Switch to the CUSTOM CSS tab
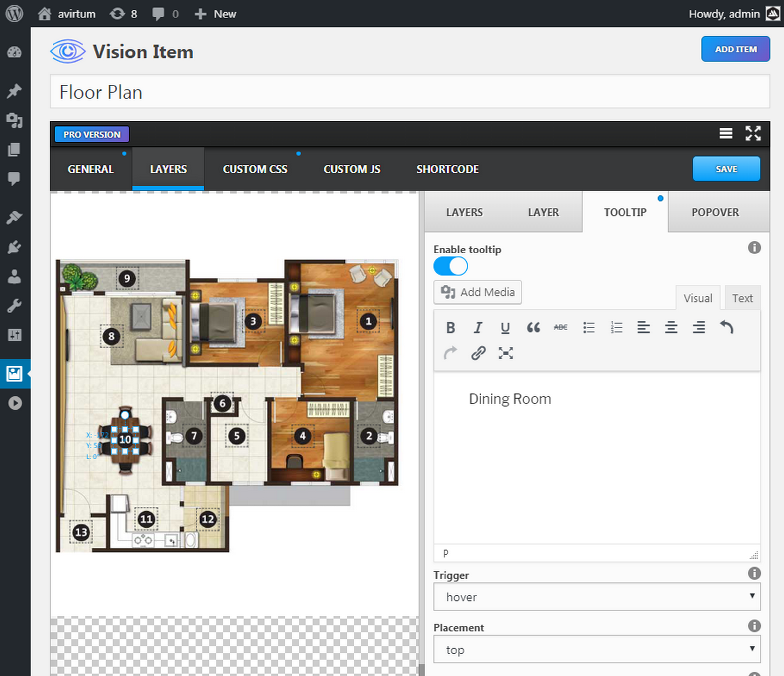The image size is (784, 676). click(x=255, y=169)
